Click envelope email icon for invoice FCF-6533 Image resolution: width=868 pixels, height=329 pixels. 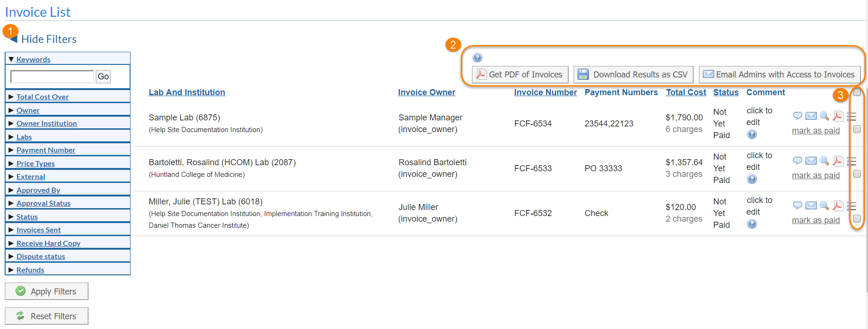pyautogui.click(x=811, y=161)
